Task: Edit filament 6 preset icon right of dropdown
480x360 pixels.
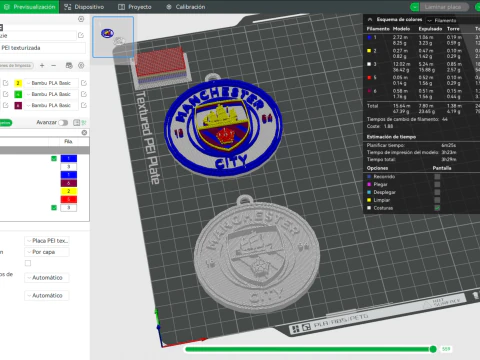Action: [x=84, y=105]
